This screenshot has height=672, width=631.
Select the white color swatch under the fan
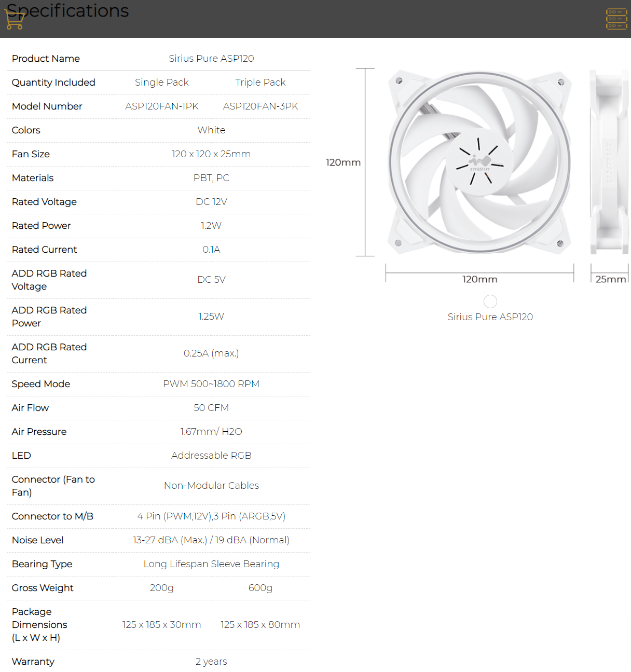click(490, 301)
